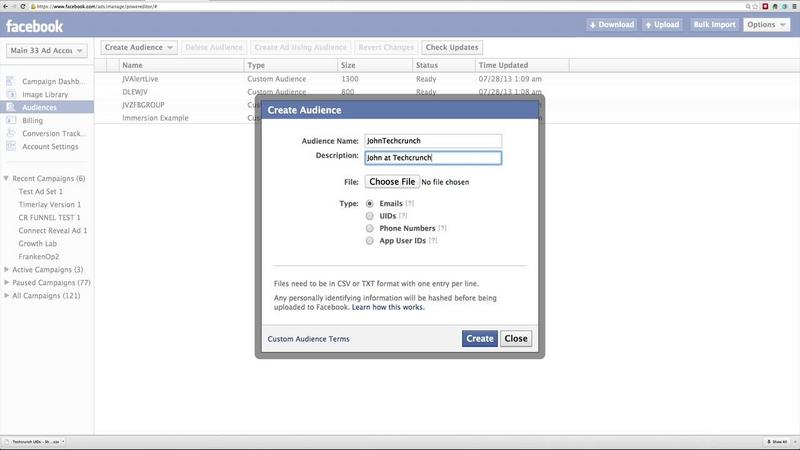Click the red browser extension icon
The image size is (800, 450).
tap(765, 6)
